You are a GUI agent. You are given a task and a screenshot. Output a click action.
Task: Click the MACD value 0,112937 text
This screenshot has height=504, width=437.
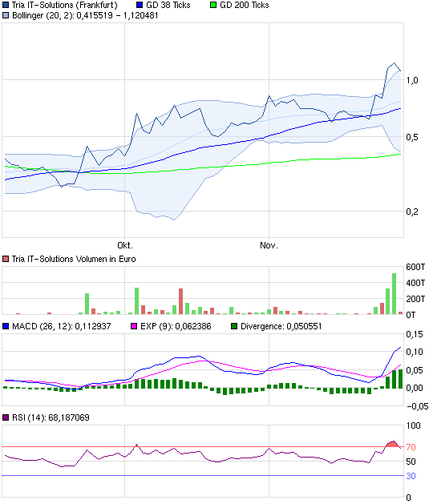click(93, 327)
